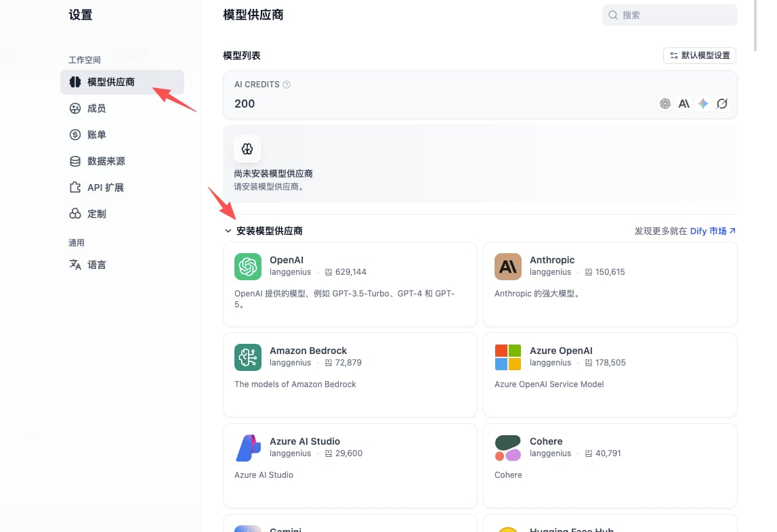Click the page vertical scrollbar
This screenshot has height=532, width=777.
(755, 26)
